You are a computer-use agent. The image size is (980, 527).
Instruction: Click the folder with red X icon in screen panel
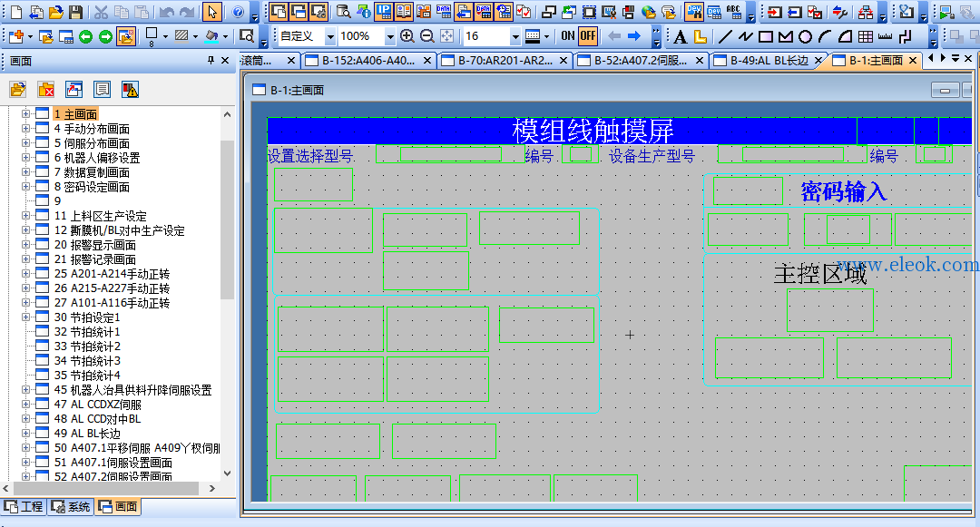[x=45, y=89]
